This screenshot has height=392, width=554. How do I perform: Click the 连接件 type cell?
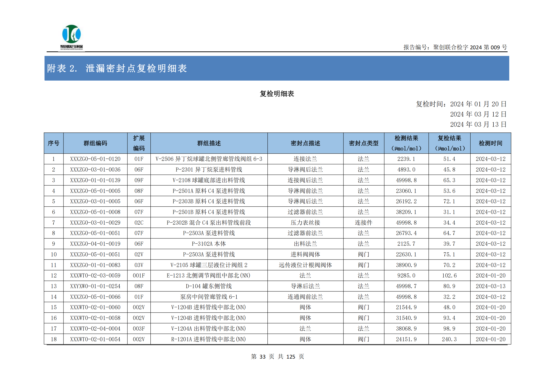(x=363, y=223)
